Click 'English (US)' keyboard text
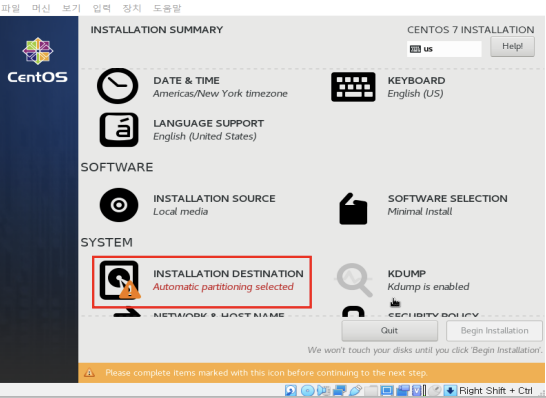 [415, 94]
